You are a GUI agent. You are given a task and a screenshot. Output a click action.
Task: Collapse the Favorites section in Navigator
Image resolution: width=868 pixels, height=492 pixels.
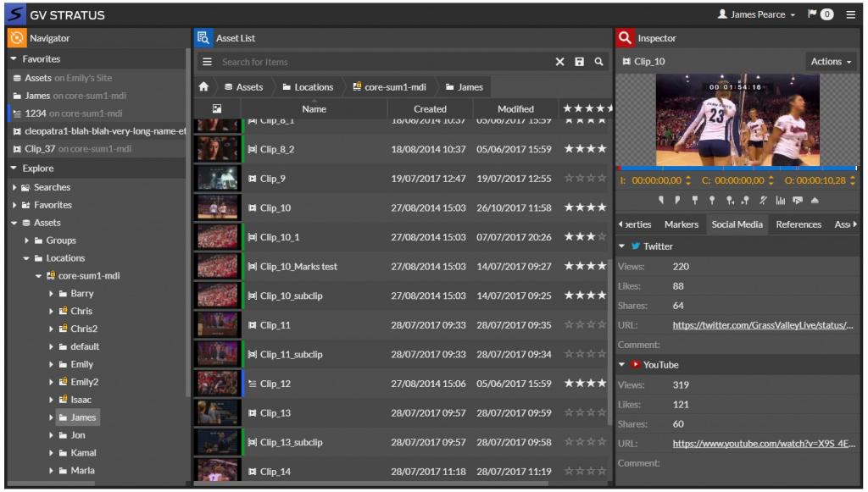tap(14, 59)
